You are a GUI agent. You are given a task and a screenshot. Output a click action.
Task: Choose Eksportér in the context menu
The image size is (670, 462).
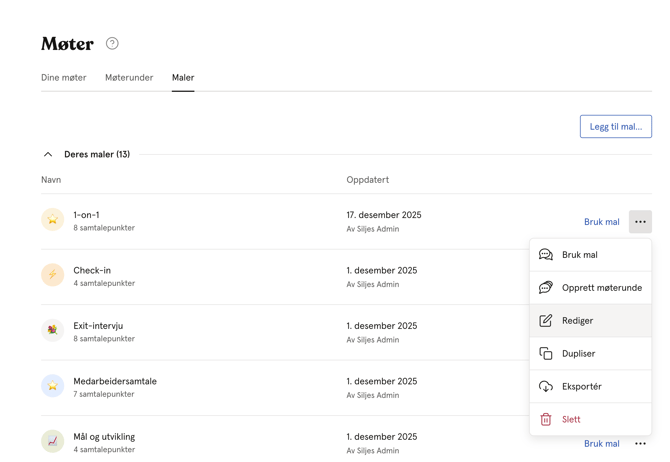pos(591,386)
